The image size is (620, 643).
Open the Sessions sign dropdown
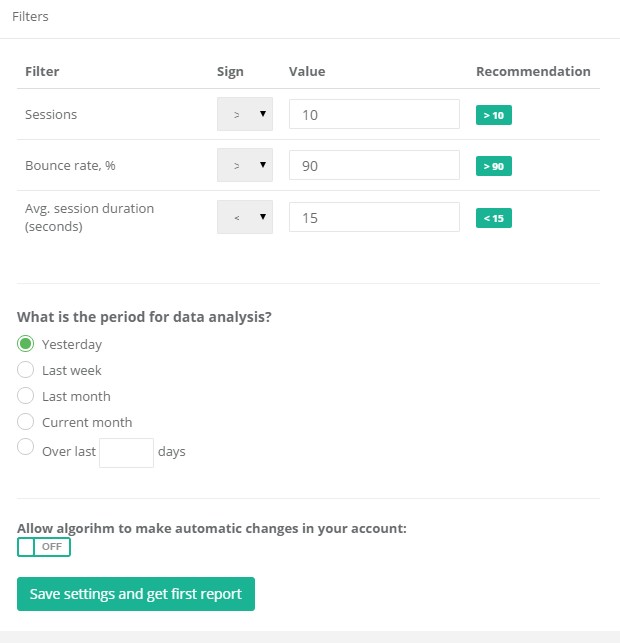[245, 114]
